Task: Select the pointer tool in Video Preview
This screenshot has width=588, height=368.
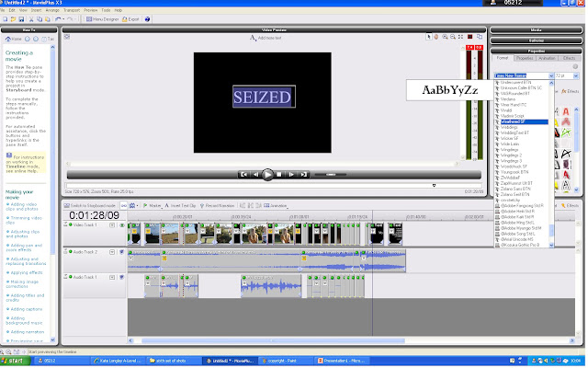Action: (x=429, y=37)
